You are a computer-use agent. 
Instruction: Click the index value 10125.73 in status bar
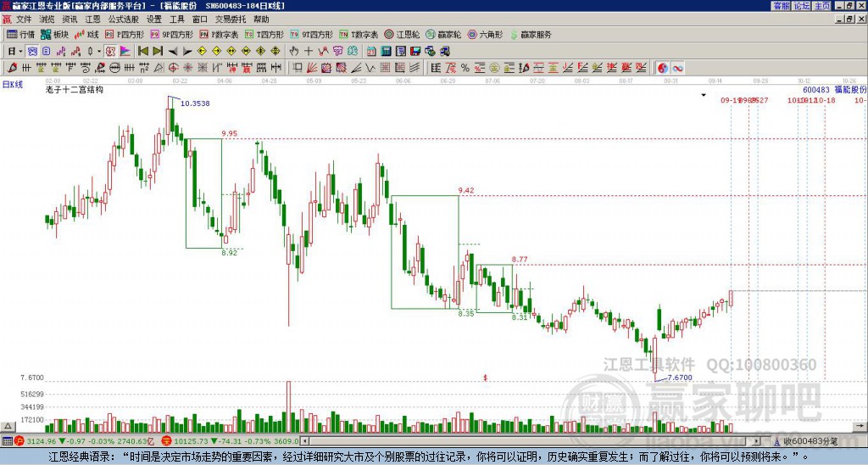[192, 441]
